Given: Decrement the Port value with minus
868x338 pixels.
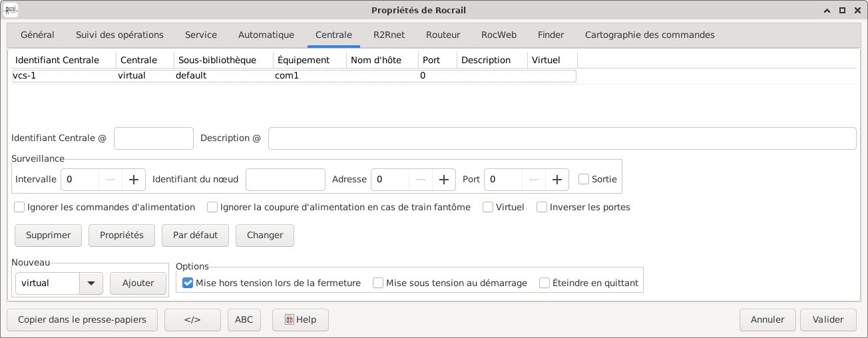Looking at the screenshot, I should pyautogui.click(x=533, y=179).
